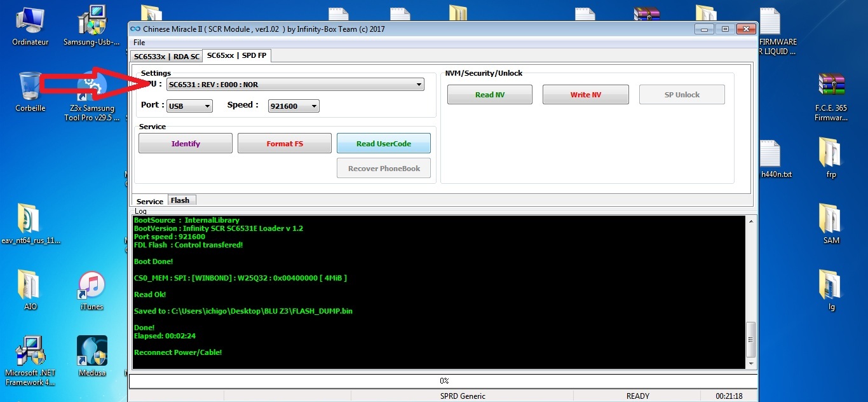Click the Identify button
Image resolution: width=868 pixels, height=402 pixels.
point(186,143)
